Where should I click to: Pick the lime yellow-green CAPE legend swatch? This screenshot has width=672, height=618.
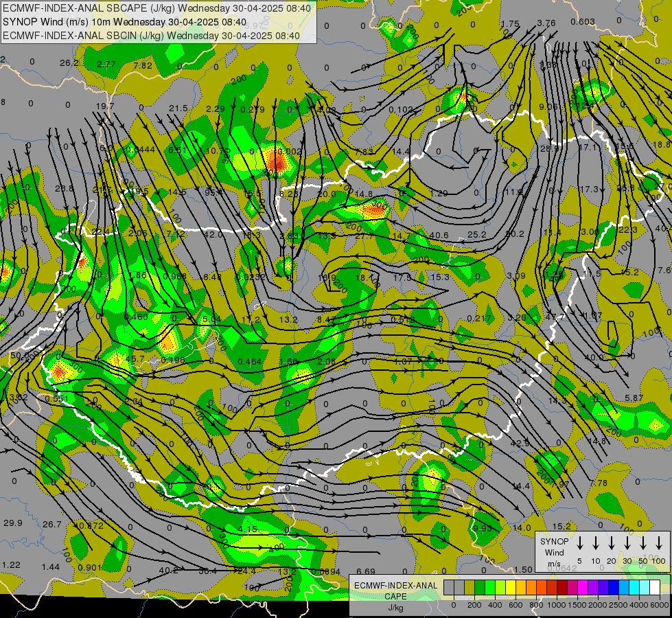pyautogui.click(x=500, y=587)
